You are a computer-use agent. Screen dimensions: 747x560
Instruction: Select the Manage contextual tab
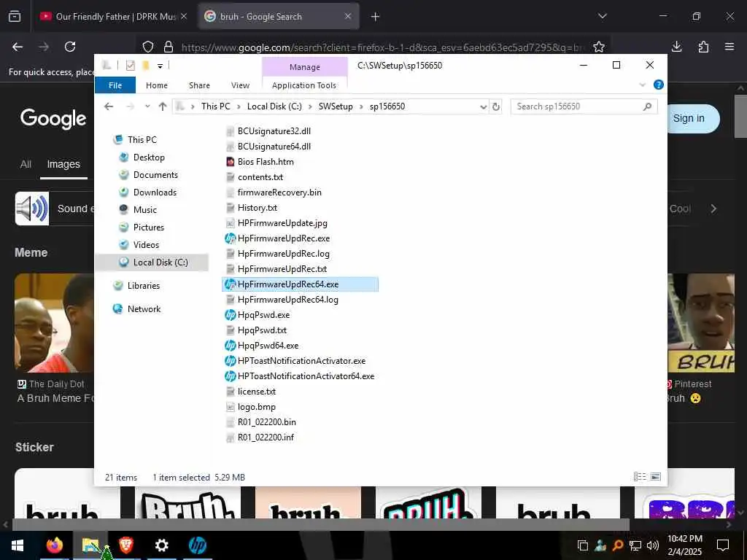tap(304, 67)
